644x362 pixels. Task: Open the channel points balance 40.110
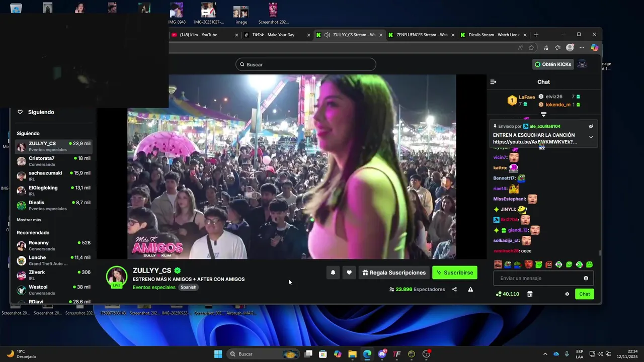coord(507,294)
